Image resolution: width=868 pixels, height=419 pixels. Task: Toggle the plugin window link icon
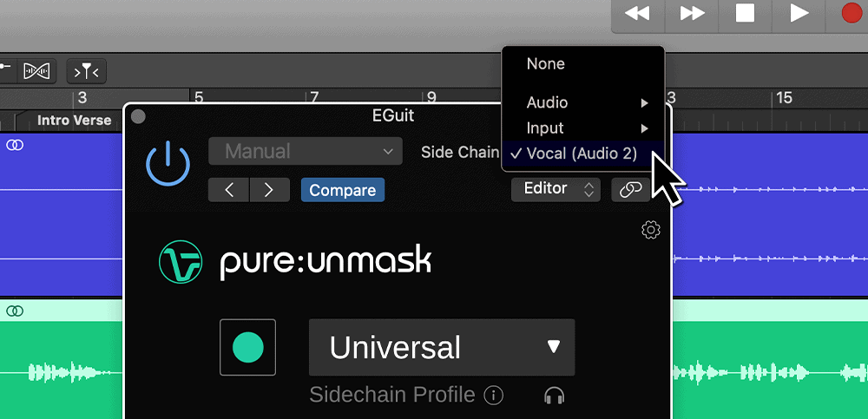tap(630, 189)
